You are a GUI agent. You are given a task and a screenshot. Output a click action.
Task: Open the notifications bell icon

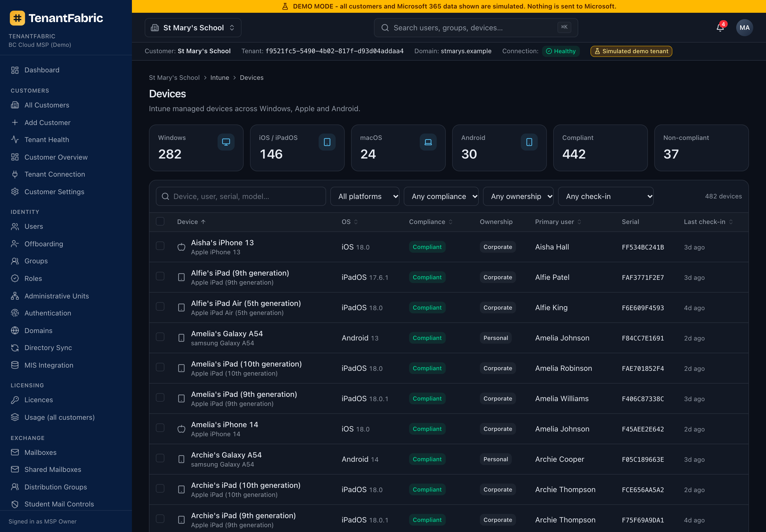tap(720, 28)
